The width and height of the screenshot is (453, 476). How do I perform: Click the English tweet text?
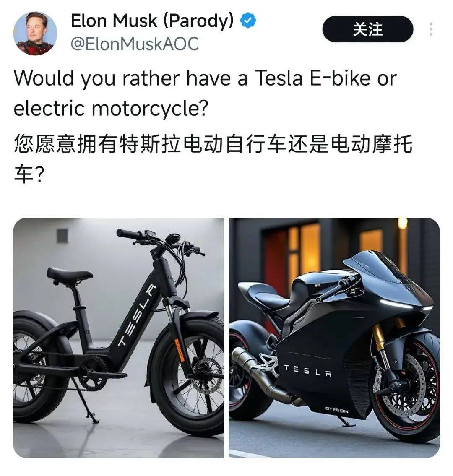205,93
